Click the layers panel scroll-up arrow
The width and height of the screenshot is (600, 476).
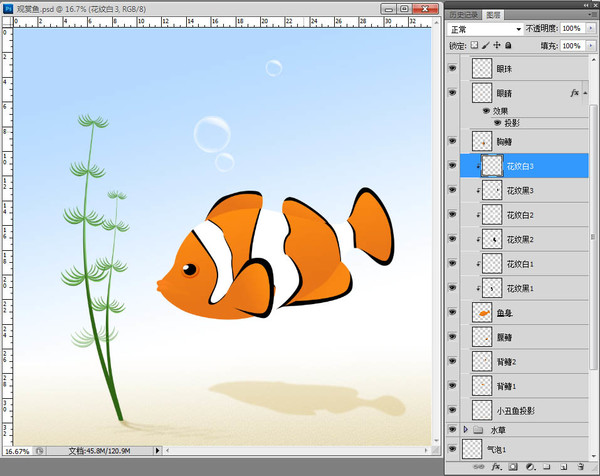[593, 60]
